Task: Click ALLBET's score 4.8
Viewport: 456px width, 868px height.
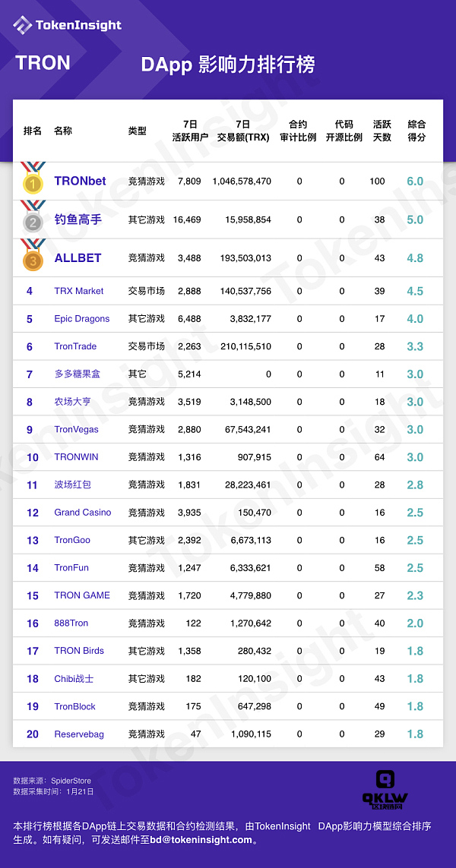Action: (415, 258)
